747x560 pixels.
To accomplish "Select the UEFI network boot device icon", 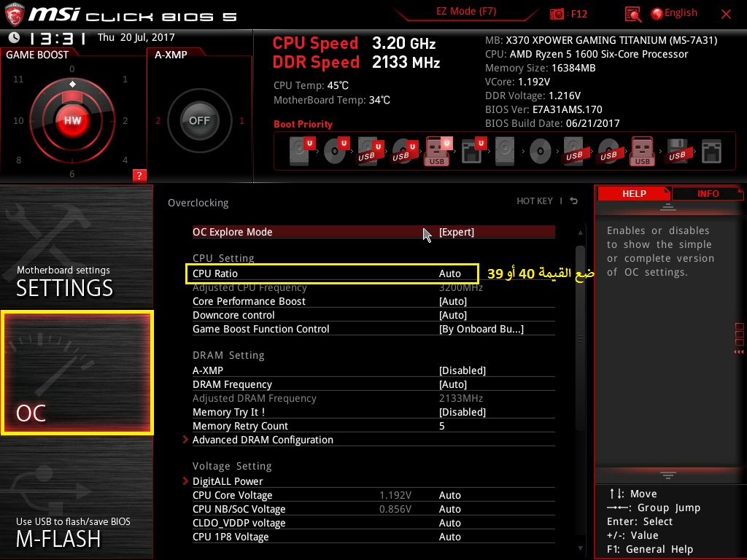I will tap(473, 151).
